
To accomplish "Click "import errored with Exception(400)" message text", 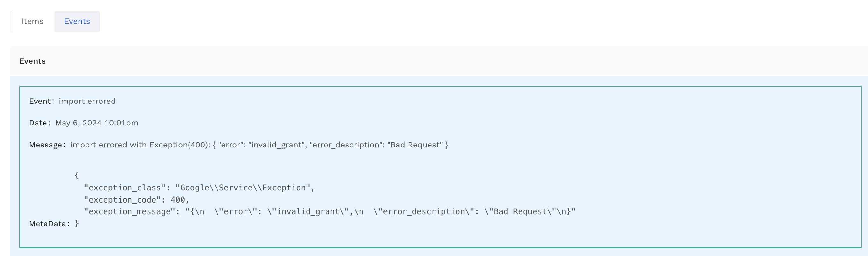I will [x=140, y=145].
